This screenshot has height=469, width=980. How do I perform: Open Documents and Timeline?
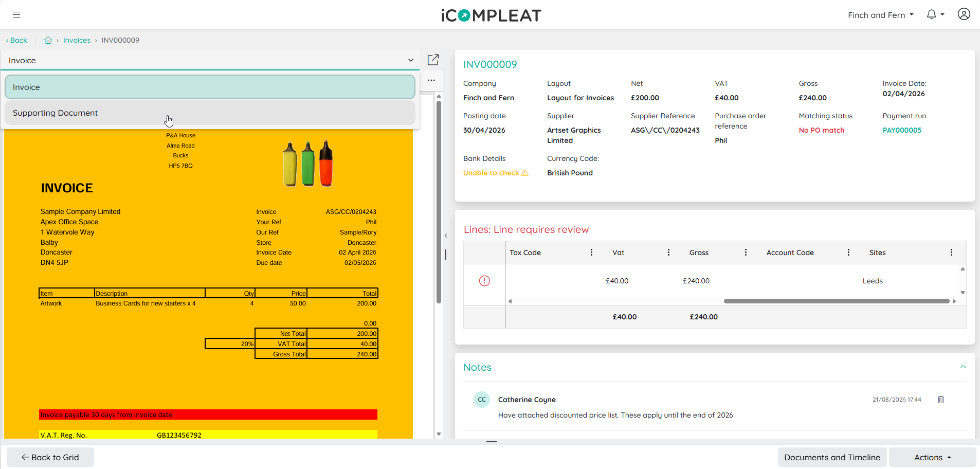tap(832, 457)
